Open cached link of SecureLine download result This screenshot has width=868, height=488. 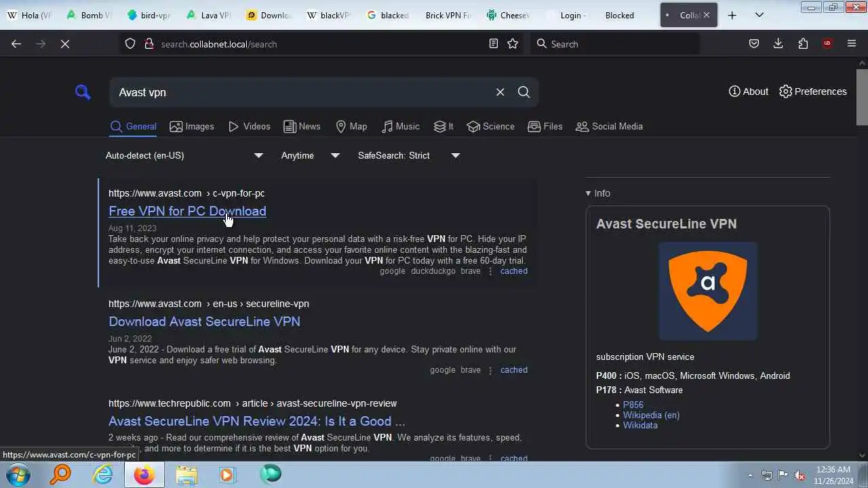click(x=513, y=370)
